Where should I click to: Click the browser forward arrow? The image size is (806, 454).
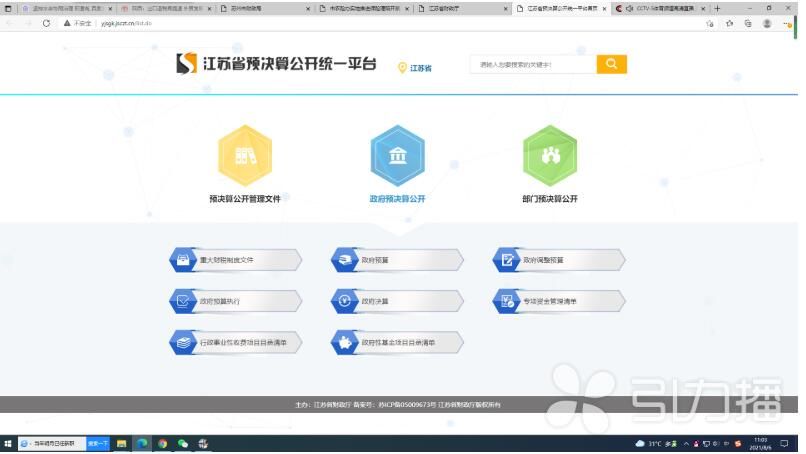coord(28,23)
